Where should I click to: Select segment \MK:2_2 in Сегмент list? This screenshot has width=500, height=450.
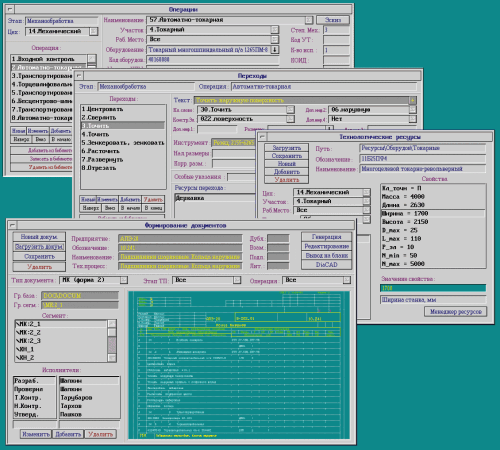61,332
